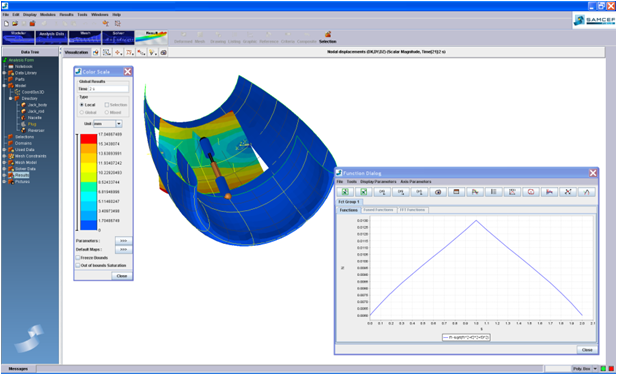Open the Solver module banner

[118, 38]
